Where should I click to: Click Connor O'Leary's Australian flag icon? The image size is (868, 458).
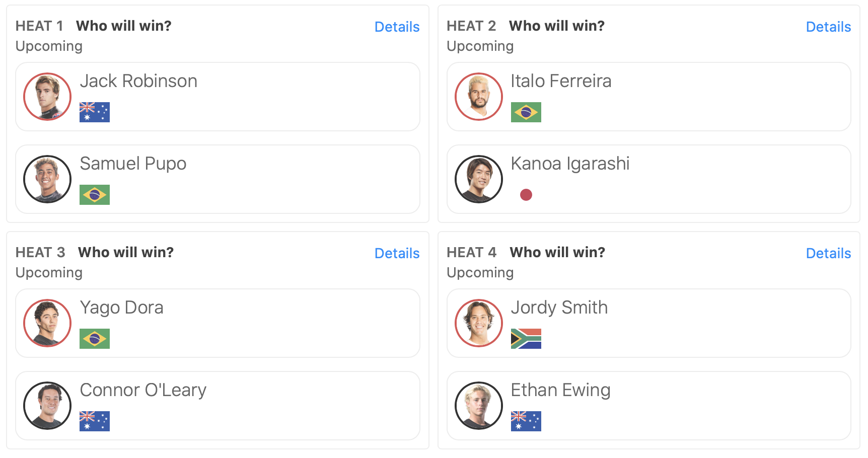click(94, 421)
